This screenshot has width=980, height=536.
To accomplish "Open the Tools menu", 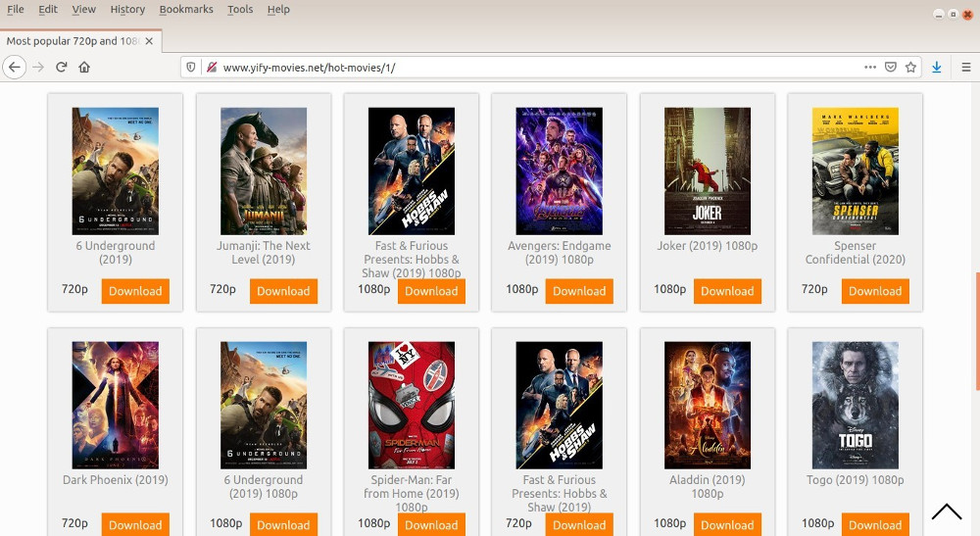I will [x=239, y=9].
